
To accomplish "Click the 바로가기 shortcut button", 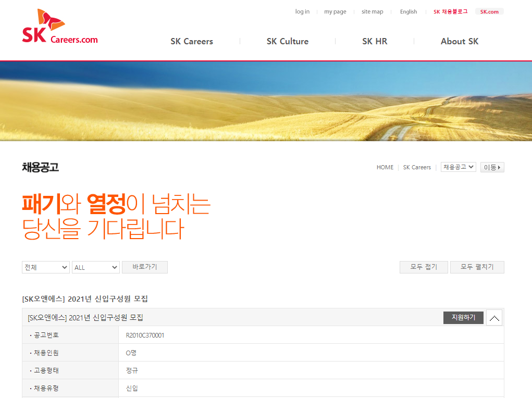I will [x=145, y=267].
